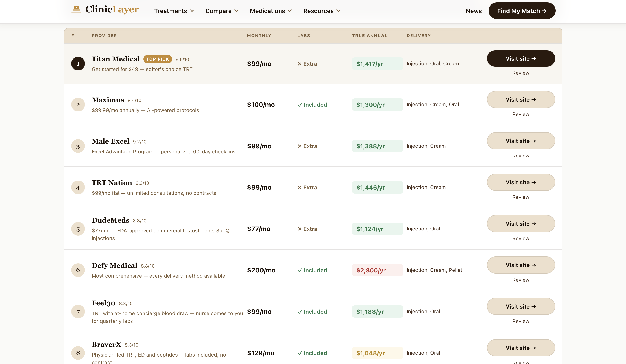Image resolution: width=626 pixels, height=364 pixels.
Task: Click the number 1 rank badge
Action: tap(78, 64)
